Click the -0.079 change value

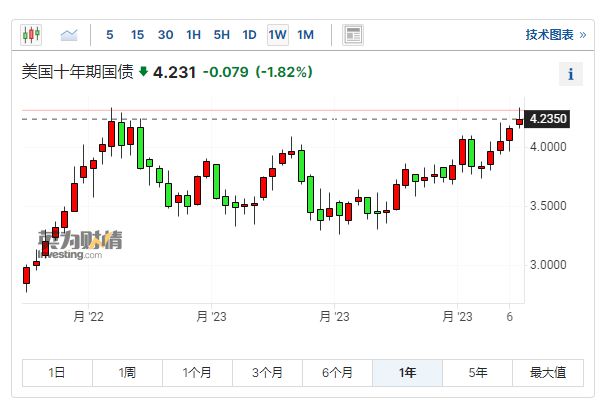(226, 72)
